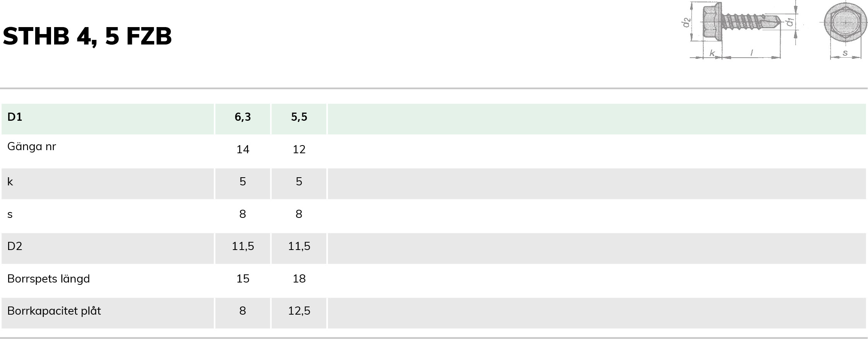This screenshot has width=868, height=339.
Task: Click the STHB 4, 5 FZB heading
Action: pos(87,36)
